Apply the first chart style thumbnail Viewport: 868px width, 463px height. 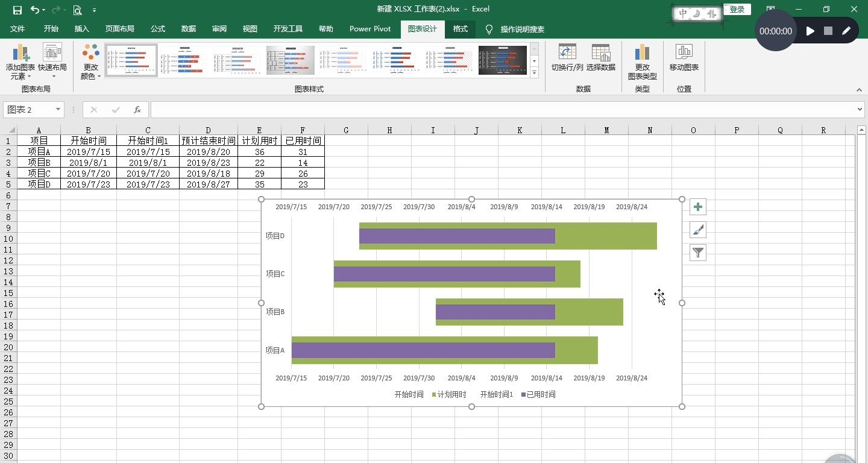click(131, 60)
